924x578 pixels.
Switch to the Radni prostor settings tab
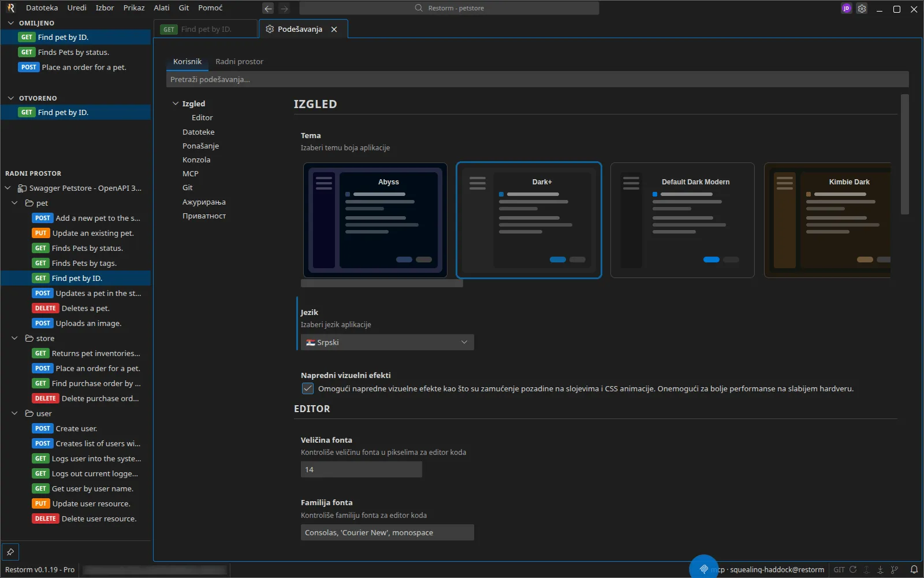click(239, 61)
